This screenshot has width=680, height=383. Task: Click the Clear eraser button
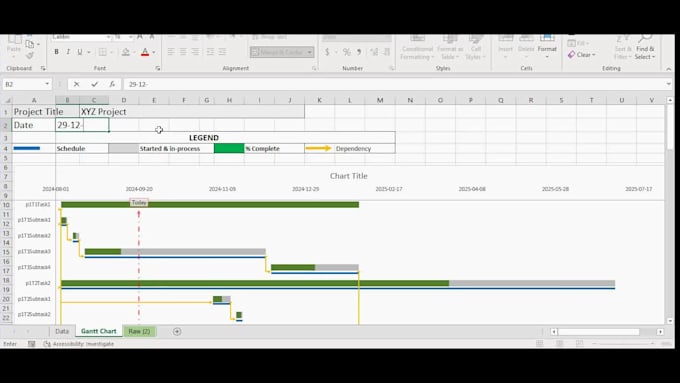click(x=582, y=55)
